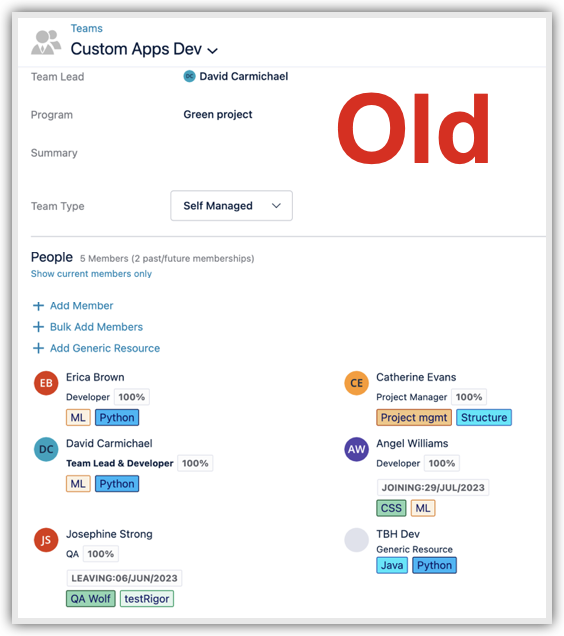Image resolution: width=564 pixels, height=636 pixels.
Task: Show current members only
Action: click(91, 274)
